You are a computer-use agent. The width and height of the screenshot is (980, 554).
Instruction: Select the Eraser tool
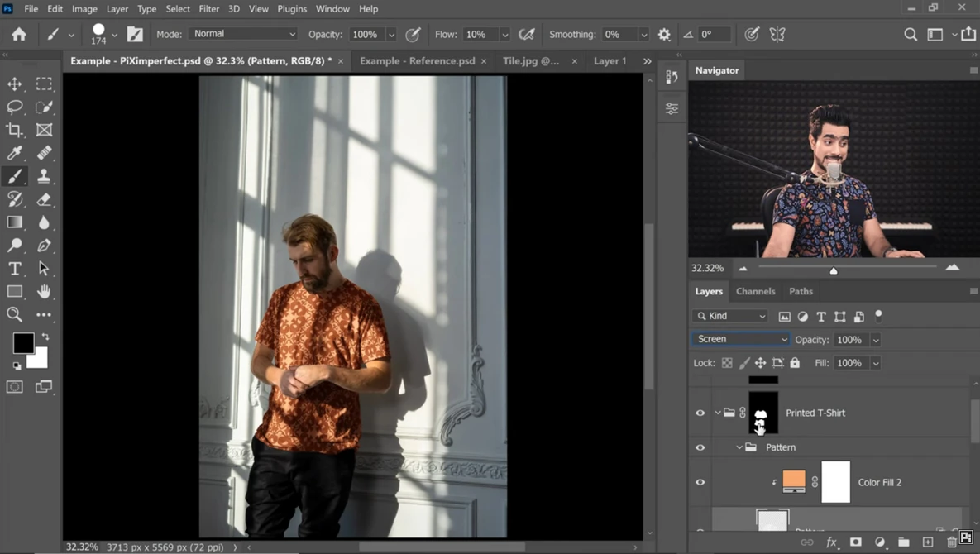click(x=44, y=199)
